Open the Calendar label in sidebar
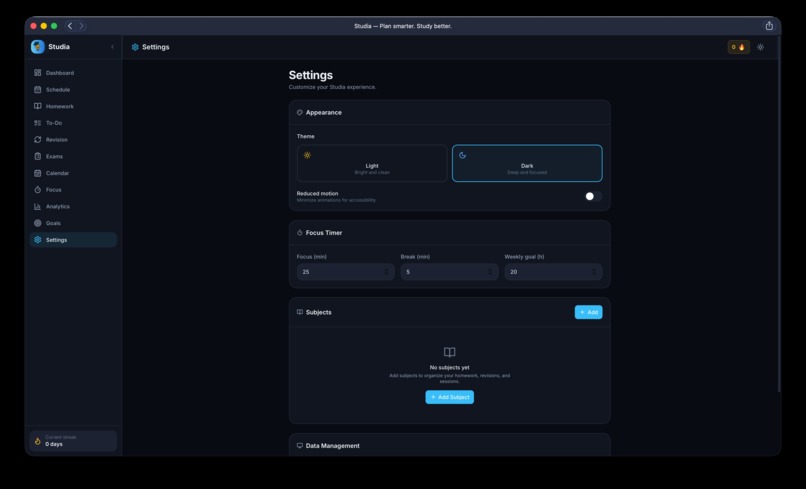Screen dimensions: 806x489 tap(57, 173)
